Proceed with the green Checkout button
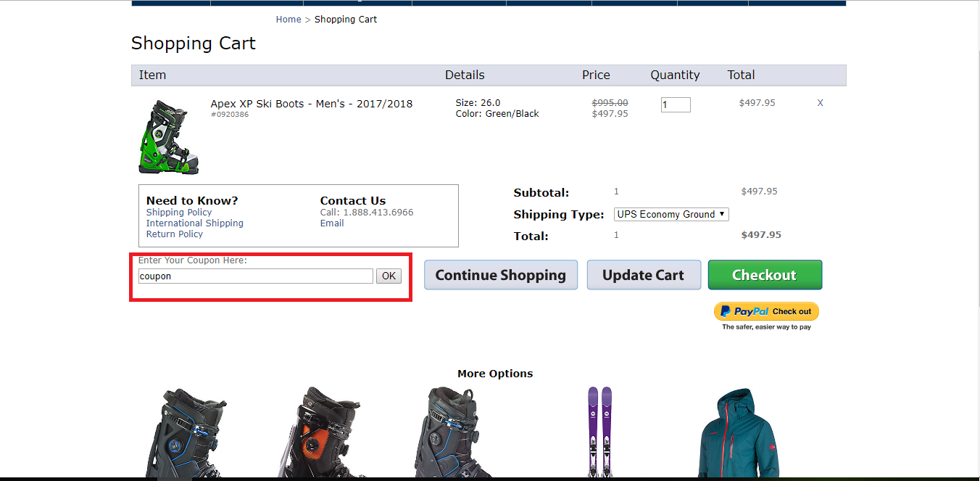The image size is (980, 481). tap(765, 275)
